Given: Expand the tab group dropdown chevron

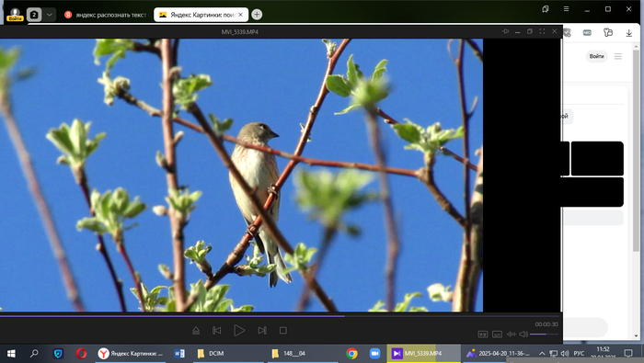Looking at the screenshot, I should tap(50, 15).
